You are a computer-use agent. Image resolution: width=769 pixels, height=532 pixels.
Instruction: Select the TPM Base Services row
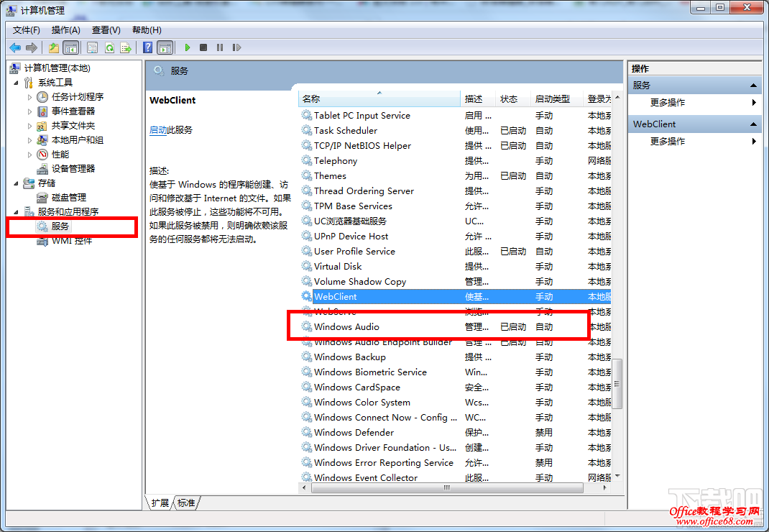[x=455, y=206]
